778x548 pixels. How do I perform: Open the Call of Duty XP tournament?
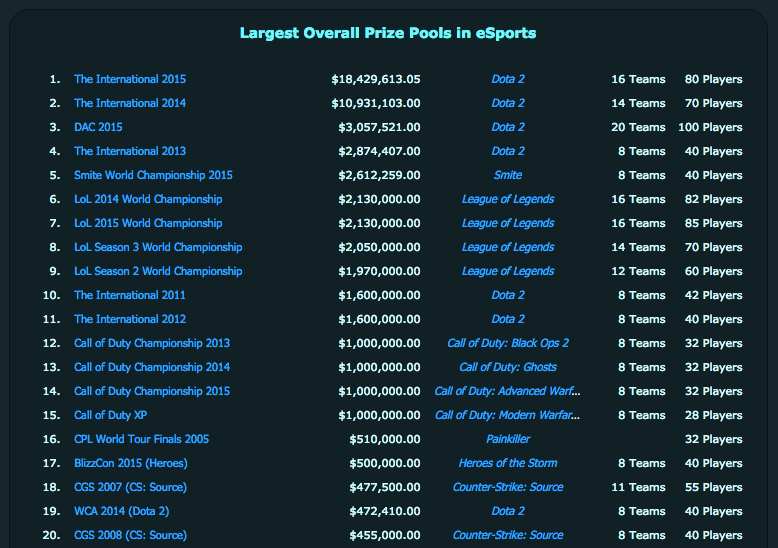[111, 415]
